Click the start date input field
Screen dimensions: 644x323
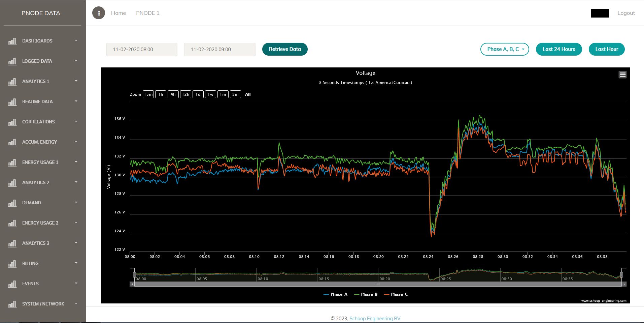click(142, 50)
